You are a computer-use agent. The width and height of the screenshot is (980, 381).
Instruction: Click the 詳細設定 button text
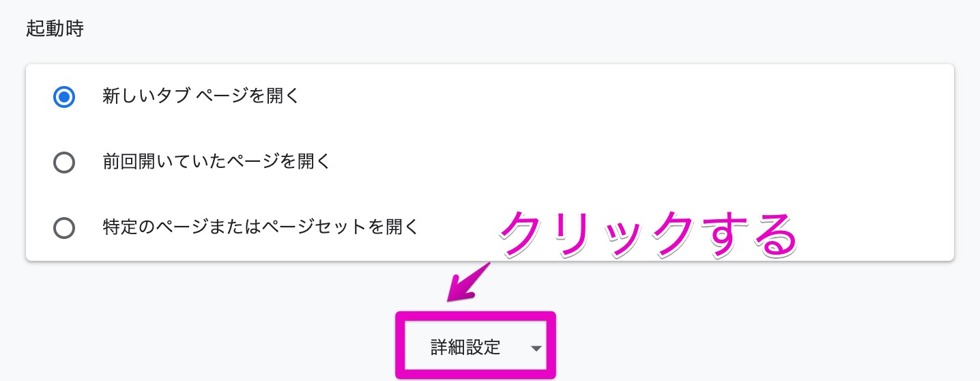coord(465,348)
